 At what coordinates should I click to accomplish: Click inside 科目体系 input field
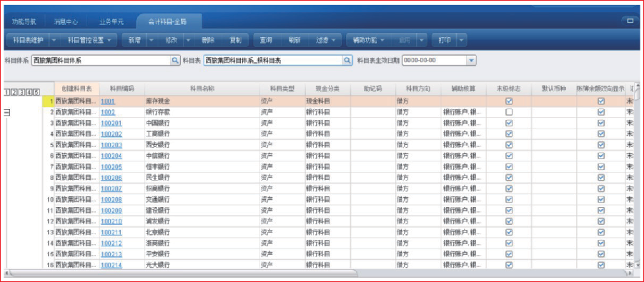[101, 61]
